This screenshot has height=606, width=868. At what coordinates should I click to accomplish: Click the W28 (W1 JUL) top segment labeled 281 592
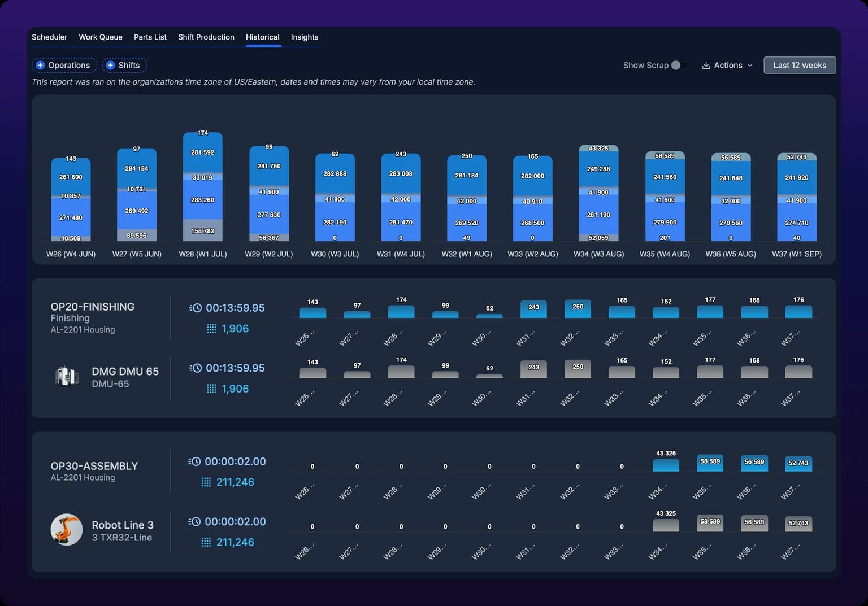pyautogui.click(x=203, y=152)
